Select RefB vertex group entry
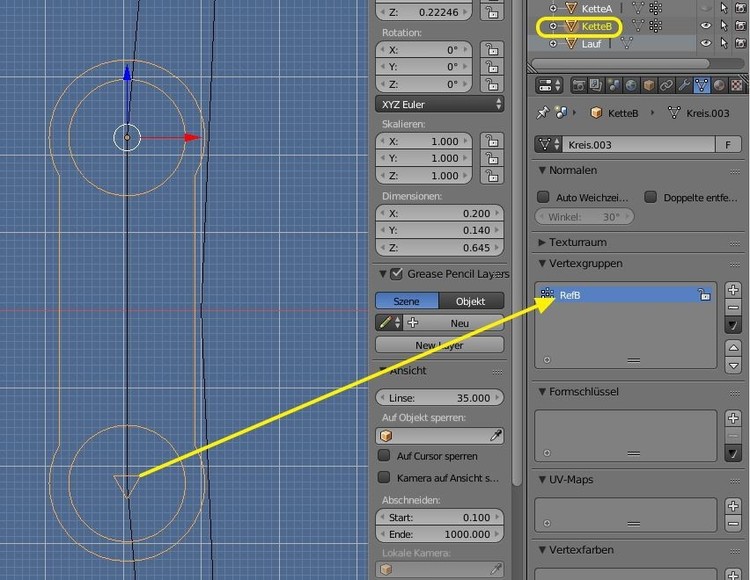 [625, 295]
